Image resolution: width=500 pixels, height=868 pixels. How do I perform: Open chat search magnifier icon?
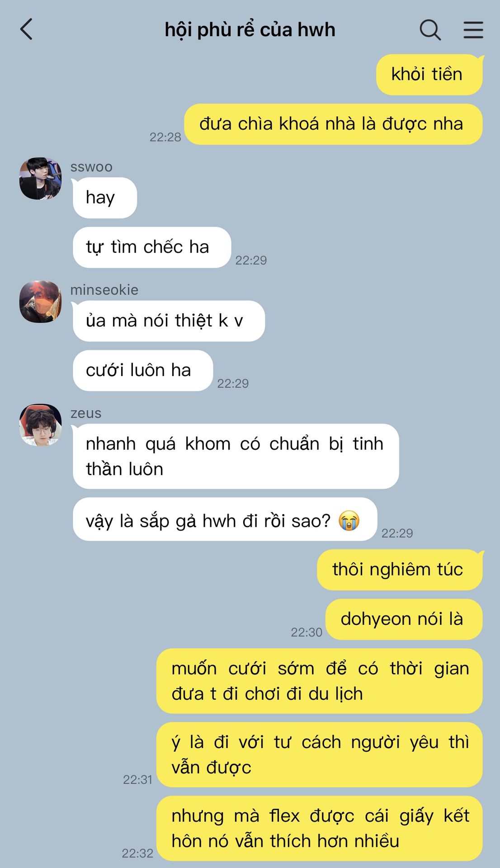pos(430,30)
